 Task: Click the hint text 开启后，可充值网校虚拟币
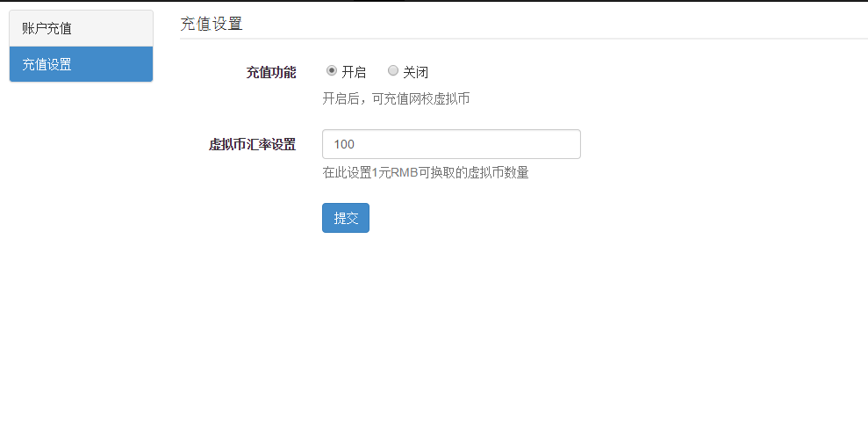(397, 99)
